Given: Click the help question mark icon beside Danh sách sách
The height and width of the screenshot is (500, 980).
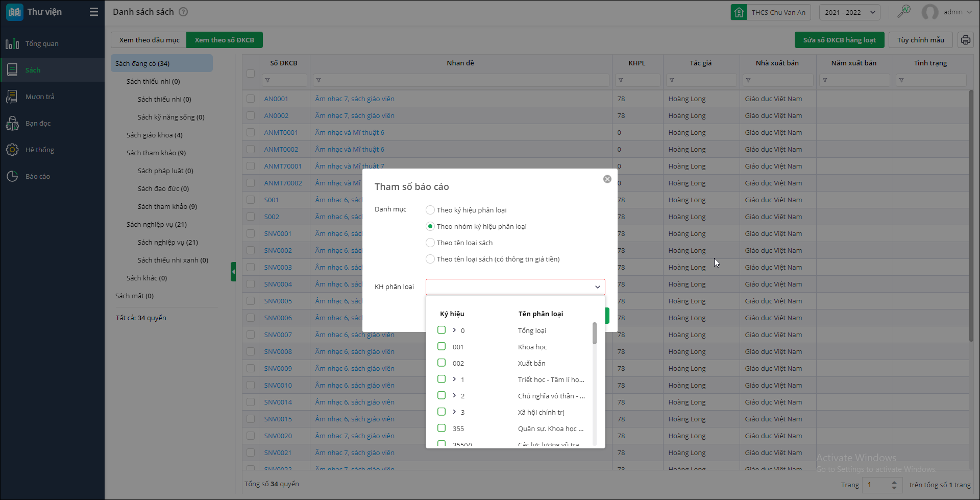Looking at the screenshot, I should tap(183, 12).
